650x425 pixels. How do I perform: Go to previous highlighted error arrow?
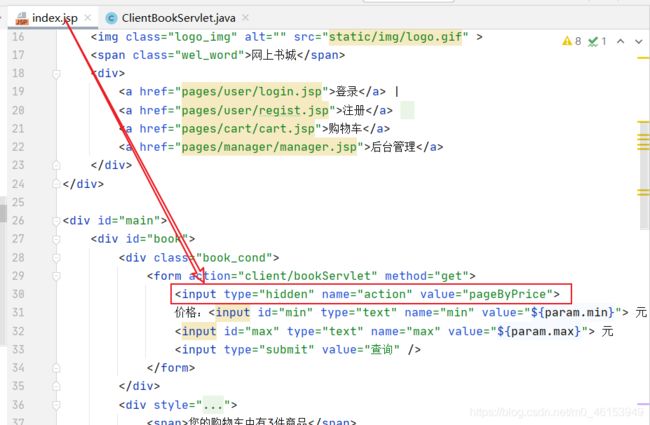tap(621, 41)
